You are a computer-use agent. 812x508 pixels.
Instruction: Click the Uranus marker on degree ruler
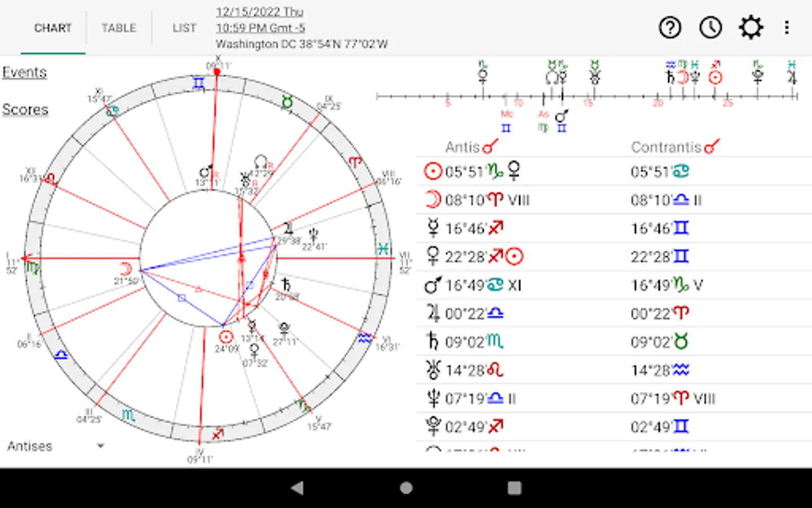595,77
